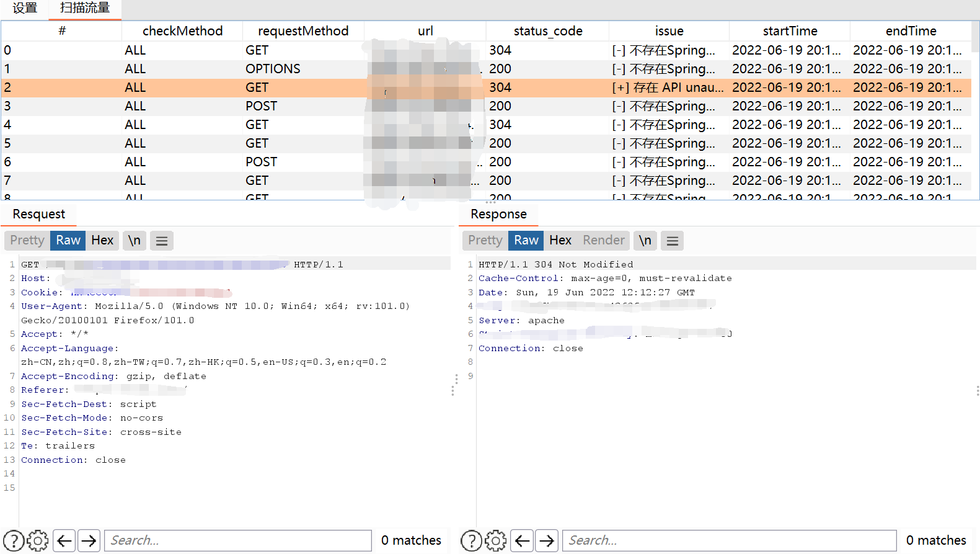Click response 'Connection: close' line

(531, 348)
